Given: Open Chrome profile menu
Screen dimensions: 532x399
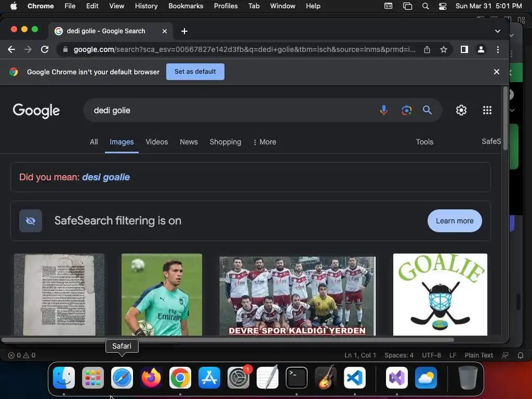Looking at the screenshot, I should pyautogui.click(x=481, y=49).
